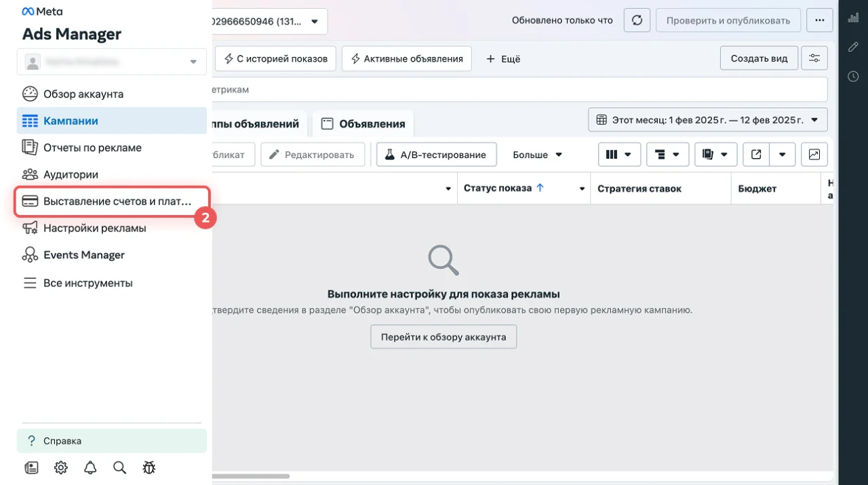
Task: Click the Создать вид button
Action: (759, 58)
